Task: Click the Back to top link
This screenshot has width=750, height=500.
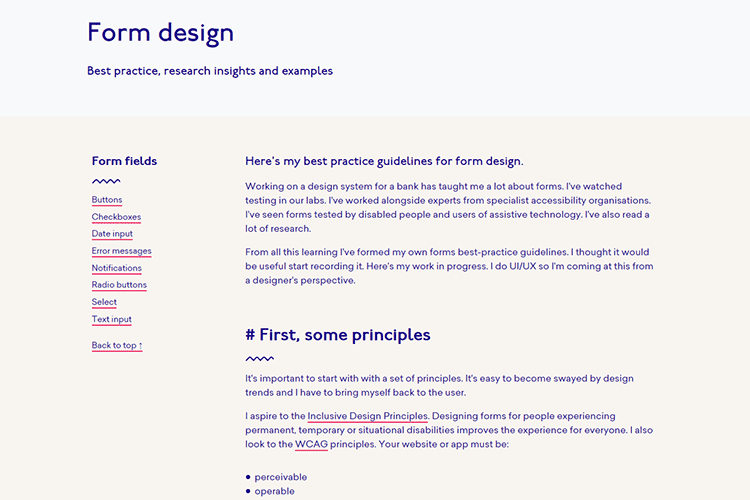Action: 117,346
